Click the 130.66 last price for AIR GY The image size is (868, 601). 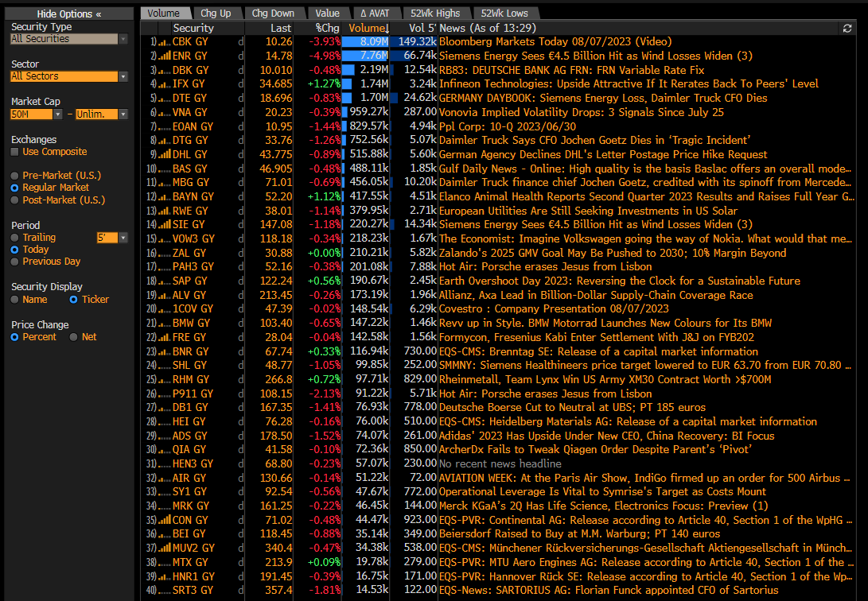276,478
